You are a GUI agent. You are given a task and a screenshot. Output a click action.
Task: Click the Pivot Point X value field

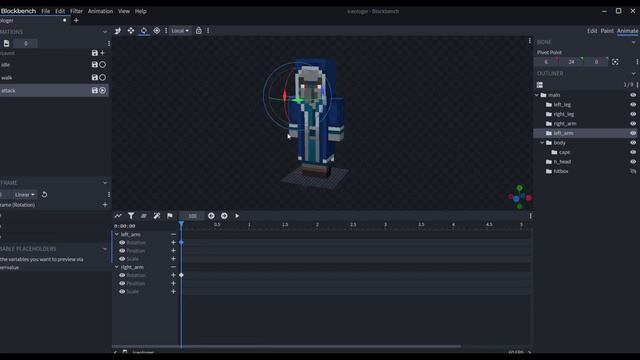546,62
